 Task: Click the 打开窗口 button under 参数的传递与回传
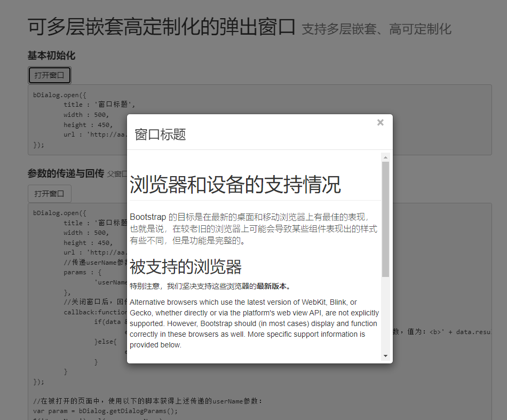[50, 194]
